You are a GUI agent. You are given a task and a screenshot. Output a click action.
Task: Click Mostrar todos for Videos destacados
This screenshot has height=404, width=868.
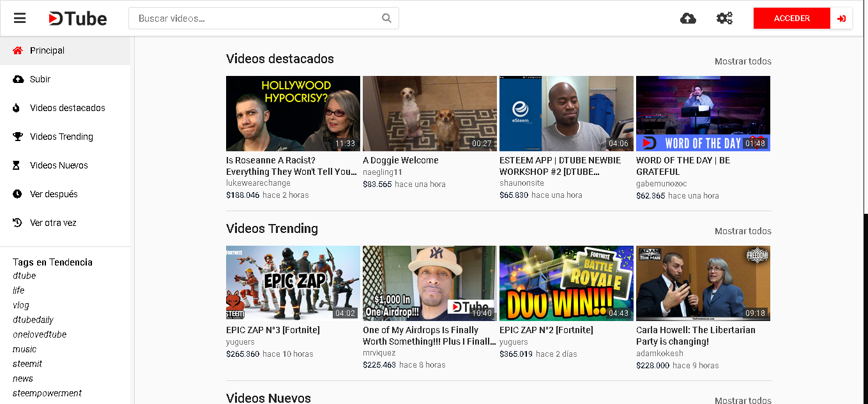743,61
